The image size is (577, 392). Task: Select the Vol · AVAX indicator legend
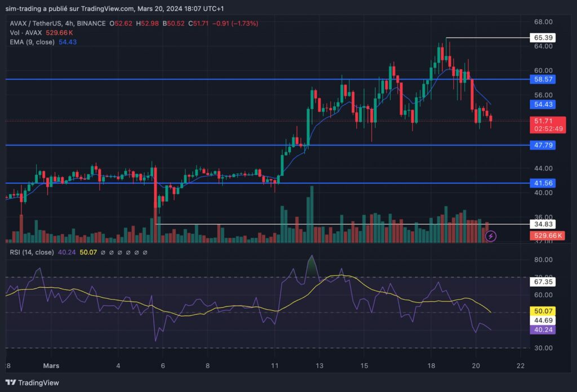(26, 33)
